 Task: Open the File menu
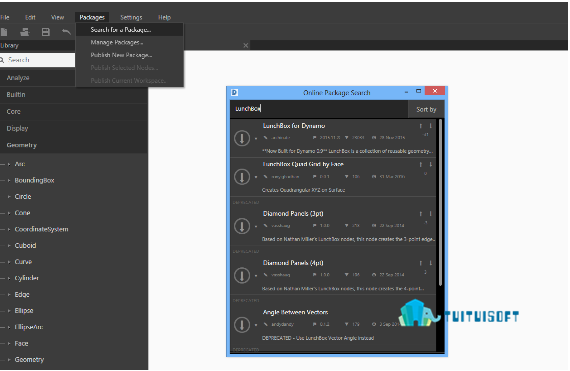pyautogui.click(x=5, y=17)
